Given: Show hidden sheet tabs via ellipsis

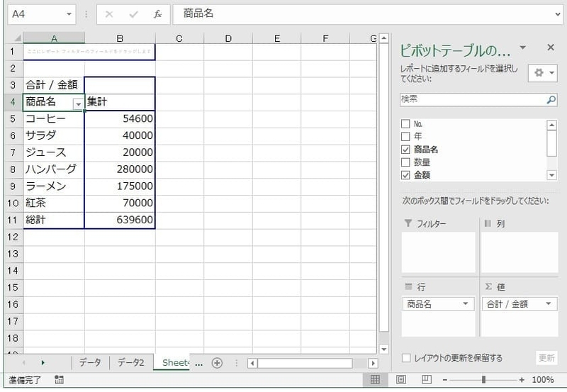Looking at the screenshot, I should point(198,364).
